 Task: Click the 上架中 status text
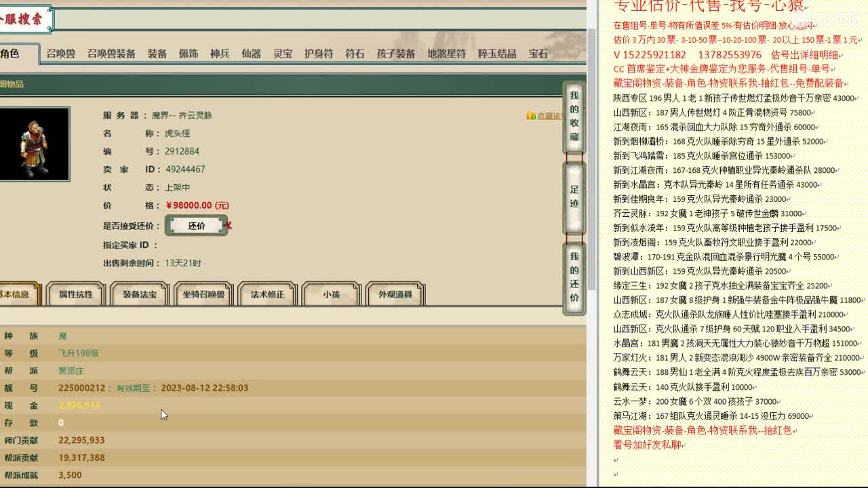point(177,188)
